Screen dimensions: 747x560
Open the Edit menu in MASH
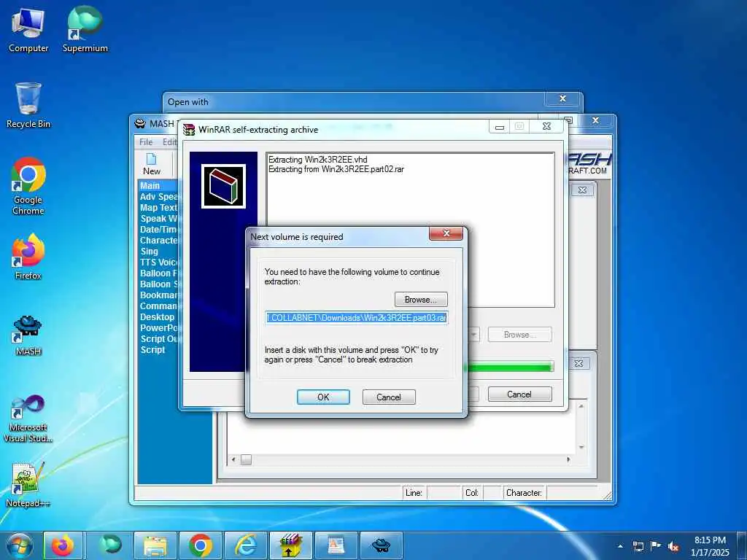click(169, 142)
